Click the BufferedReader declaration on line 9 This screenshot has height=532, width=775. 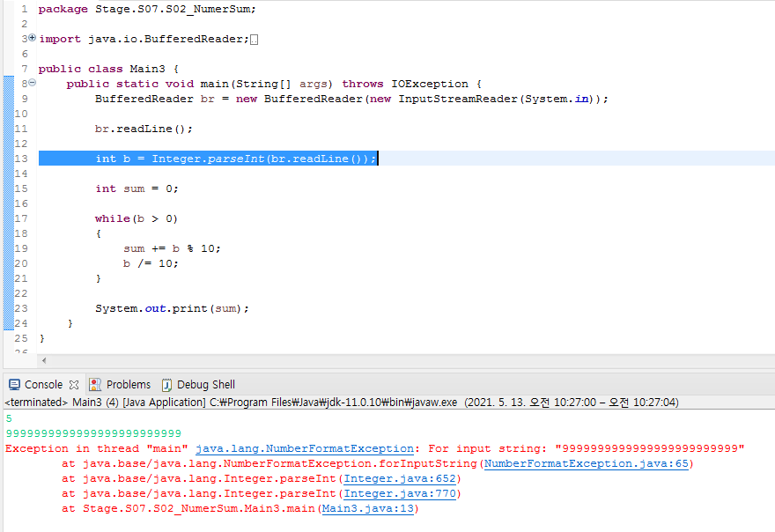tap(351, 99)
